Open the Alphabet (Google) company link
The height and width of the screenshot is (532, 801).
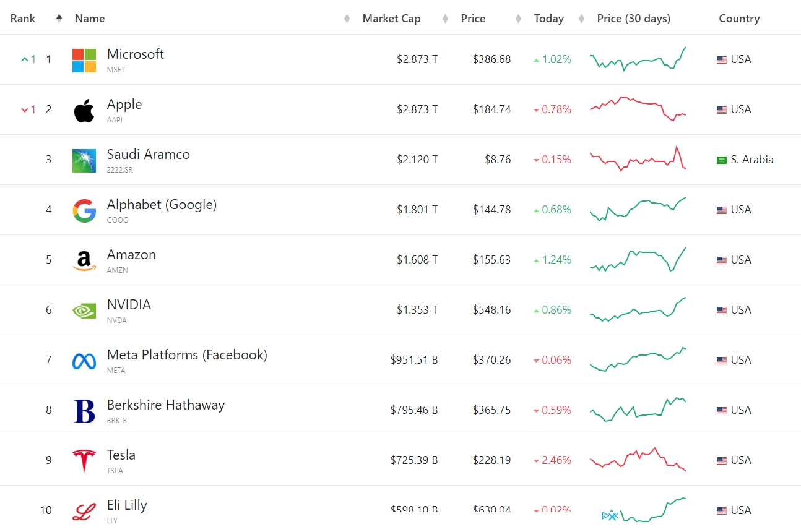tap(162, 205)
